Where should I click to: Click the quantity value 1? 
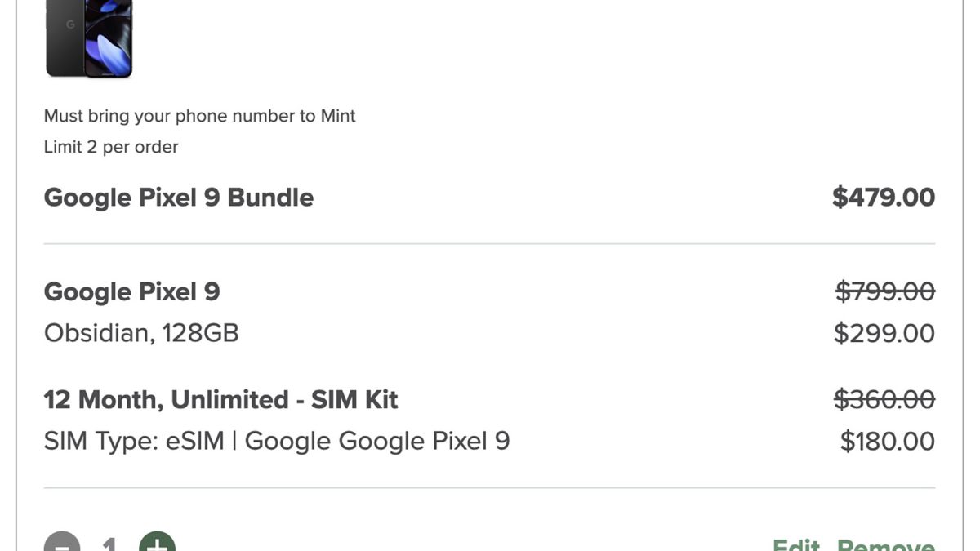(x=109, y=544)
